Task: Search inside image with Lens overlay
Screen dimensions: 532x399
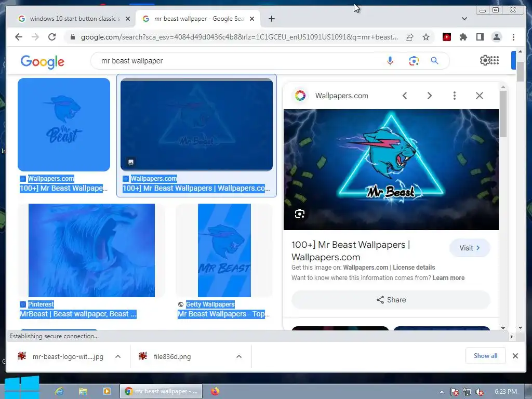Action: (300, 214)
